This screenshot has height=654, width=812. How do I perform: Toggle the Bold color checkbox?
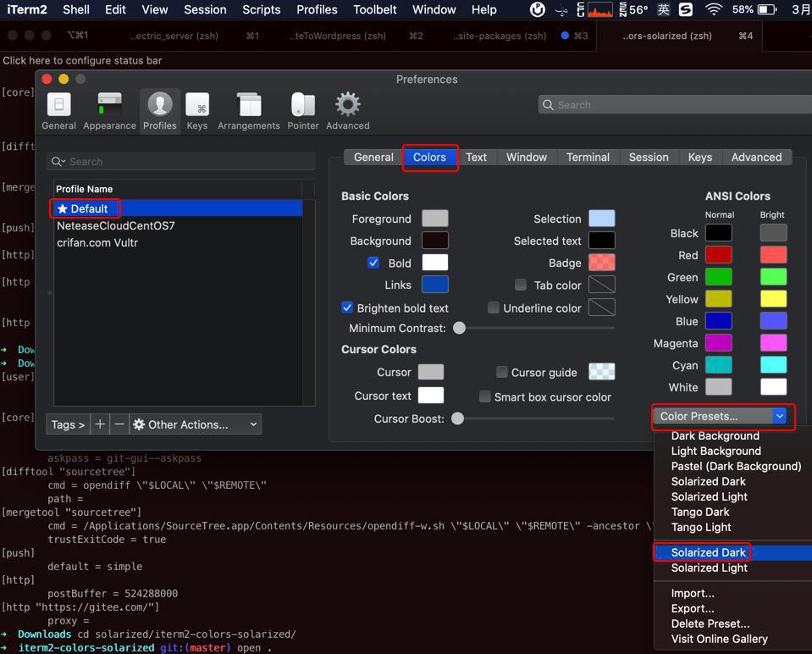(x=373, y=263)
